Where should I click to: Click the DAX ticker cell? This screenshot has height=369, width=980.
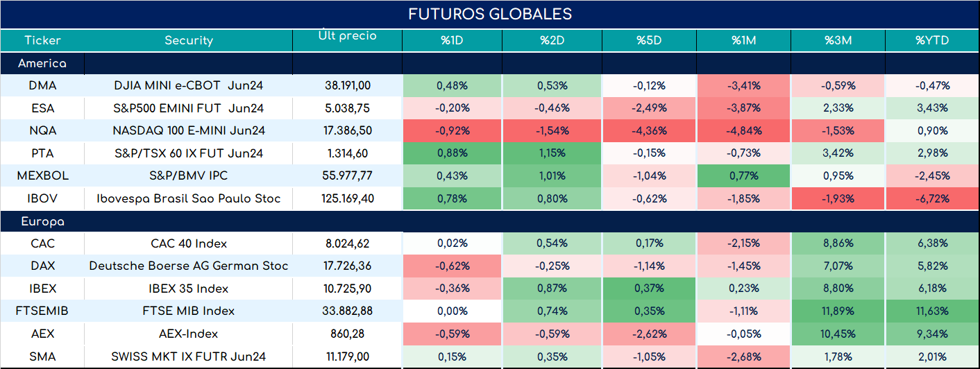point(42,266)
